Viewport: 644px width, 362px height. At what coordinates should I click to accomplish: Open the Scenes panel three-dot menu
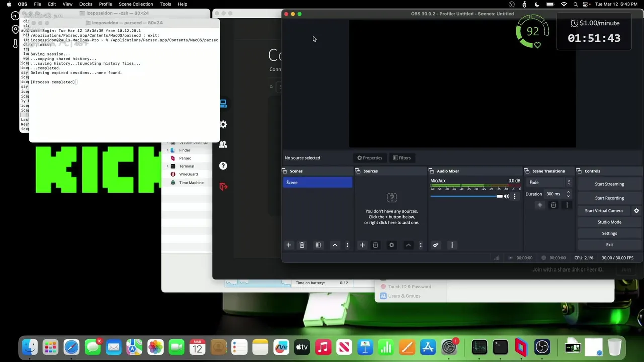click(347, 245)
